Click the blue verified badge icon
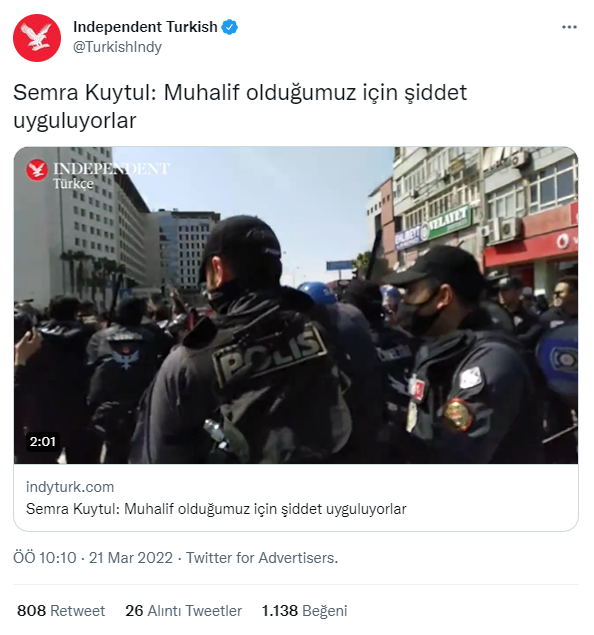 coord(230,27)
